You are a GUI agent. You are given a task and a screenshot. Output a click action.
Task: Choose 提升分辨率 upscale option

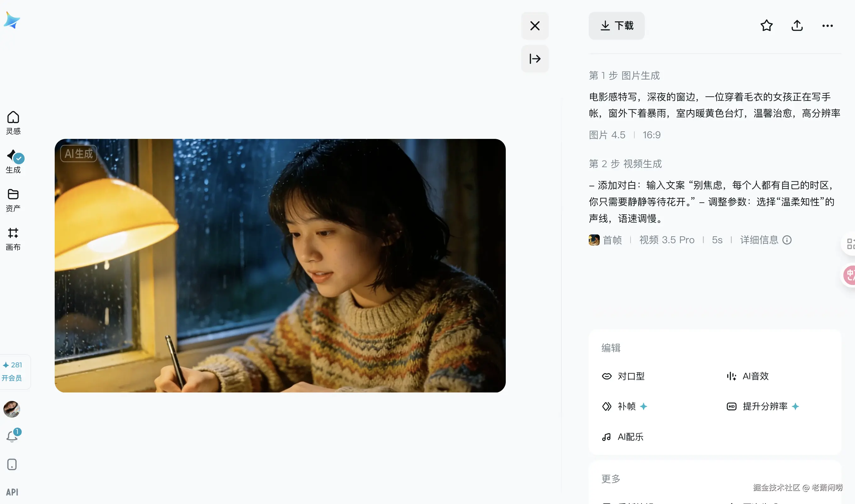[x=763, y=406]
